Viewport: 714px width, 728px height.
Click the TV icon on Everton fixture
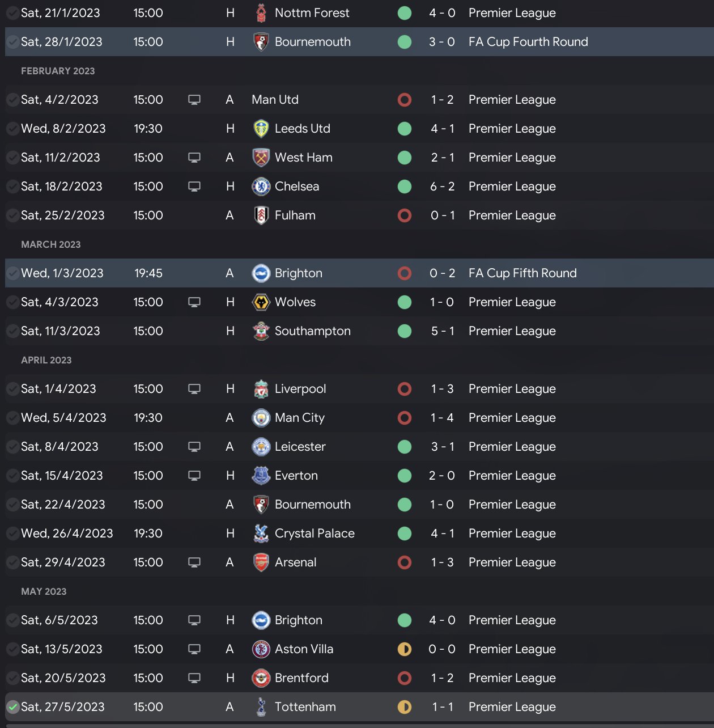click(x=194, y=476)
